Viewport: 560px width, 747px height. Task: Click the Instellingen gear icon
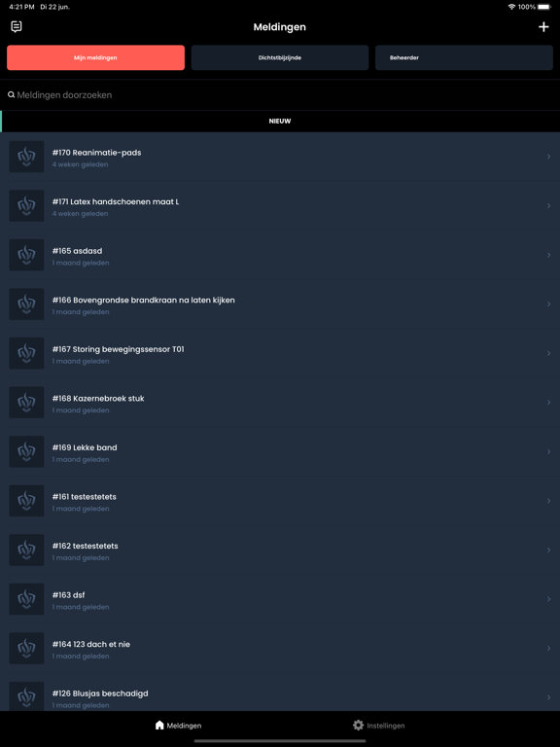click(358, 725)
